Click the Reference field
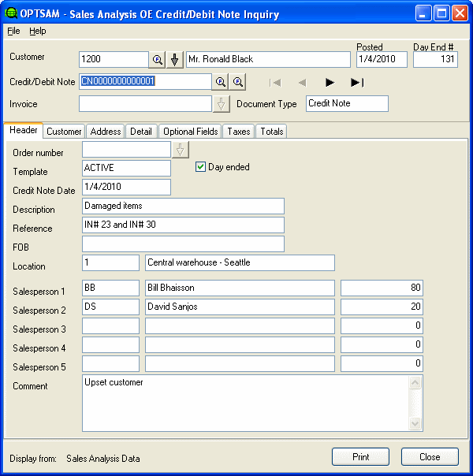473x476 pixels. pos(183,225)
